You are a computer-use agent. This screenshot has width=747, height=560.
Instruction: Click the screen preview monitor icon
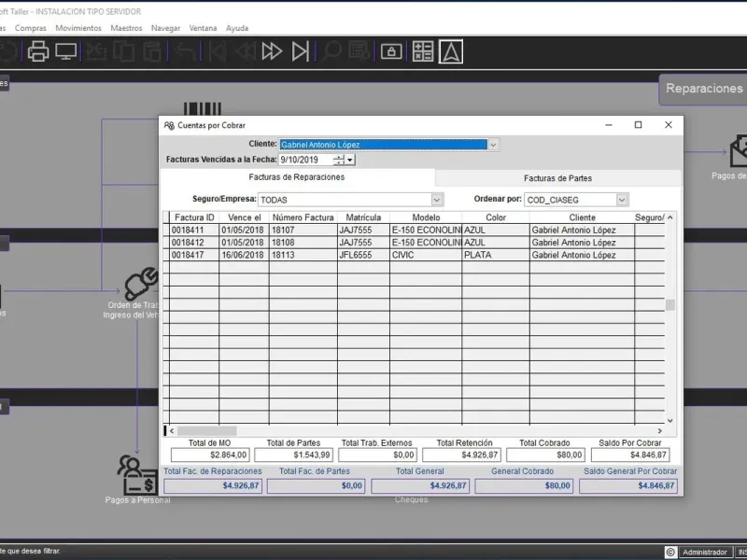pyautogui.click(x=65, y=51)
